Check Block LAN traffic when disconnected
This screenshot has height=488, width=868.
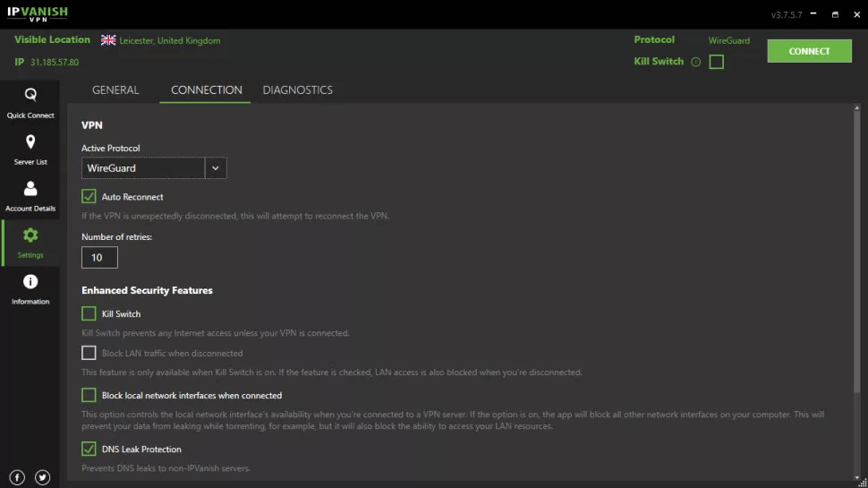click(x=89, y=353)
